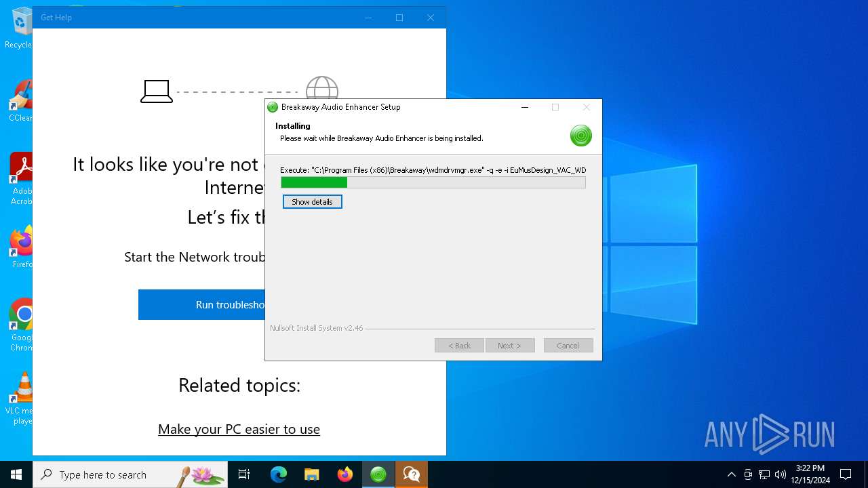The image size is (868, 488).
Task: Click globe icon in Get Help window
Action: tap(321, 87)
